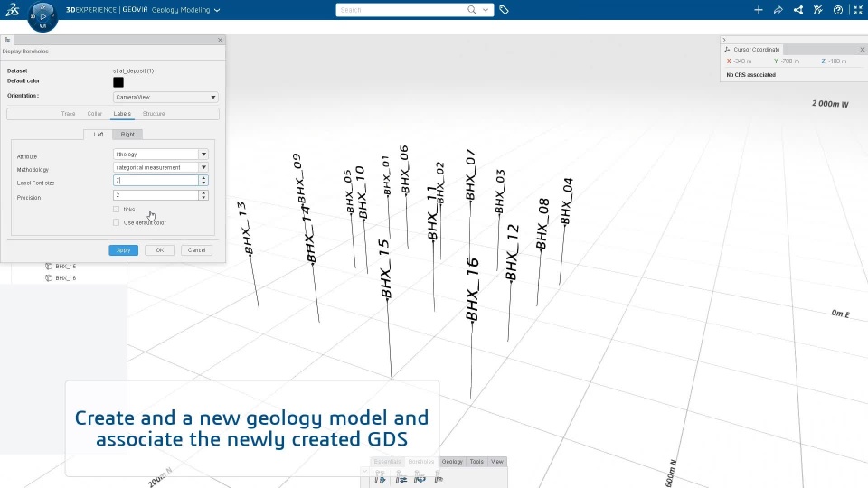Open the Tools action bar tab
868x488 pixels.
pyautogui.click(x=476, y=462)
